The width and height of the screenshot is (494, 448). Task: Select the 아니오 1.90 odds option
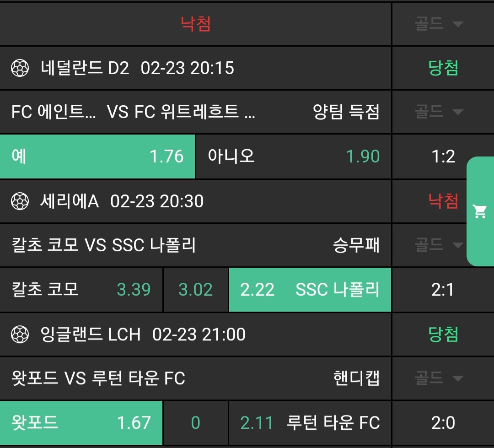click(x=293, y=157)
